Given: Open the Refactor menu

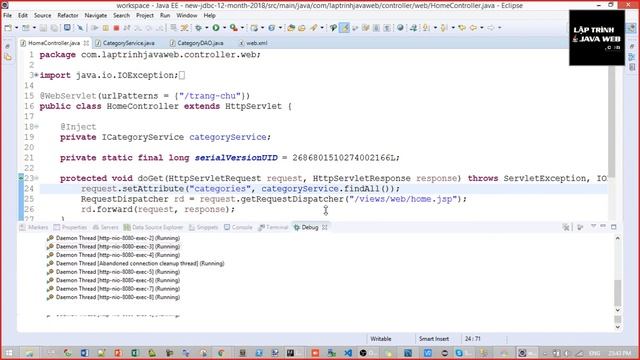Looking at the screenshot, I should (x=68, y=16).
